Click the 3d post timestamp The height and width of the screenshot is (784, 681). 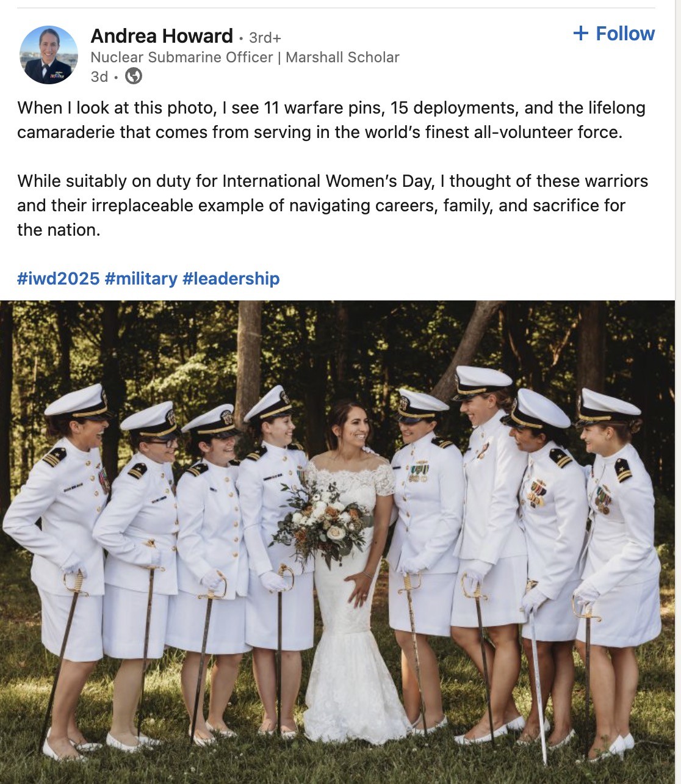click(99, 76)
